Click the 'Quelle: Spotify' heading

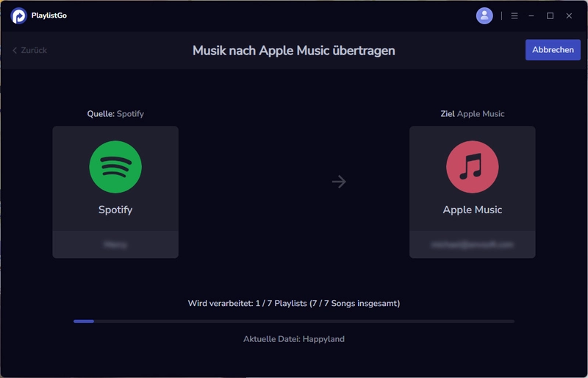click(x=115, y=114)
